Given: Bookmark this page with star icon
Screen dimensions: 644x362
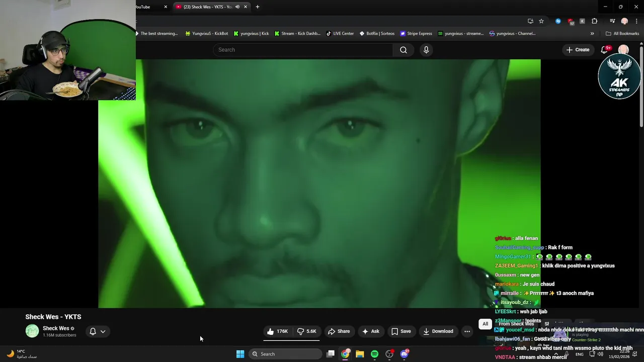Looking at the screenshot, I should click(x=541, y=21).
